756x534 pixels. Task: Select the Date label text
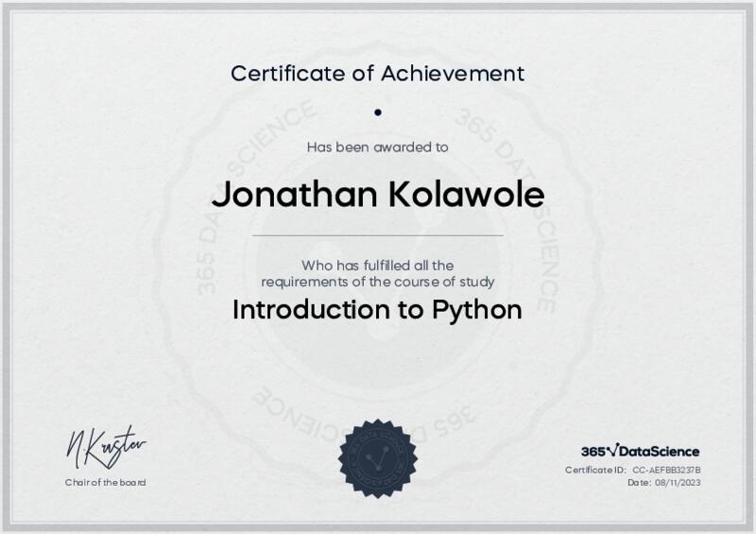(x=638, y=483)
